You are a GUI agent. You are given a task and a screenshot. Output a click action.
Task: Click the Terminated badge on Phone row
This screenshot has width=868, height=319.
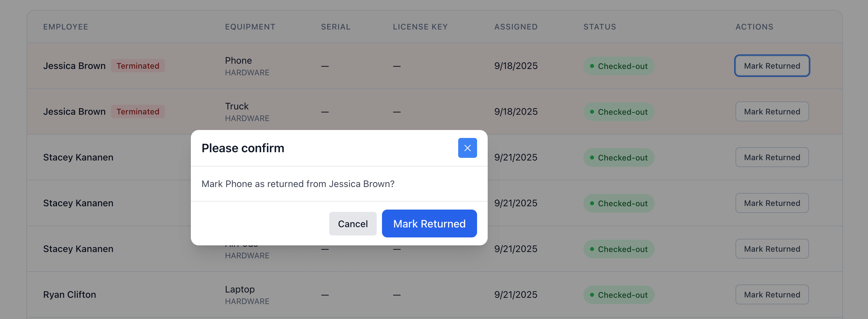138,66
